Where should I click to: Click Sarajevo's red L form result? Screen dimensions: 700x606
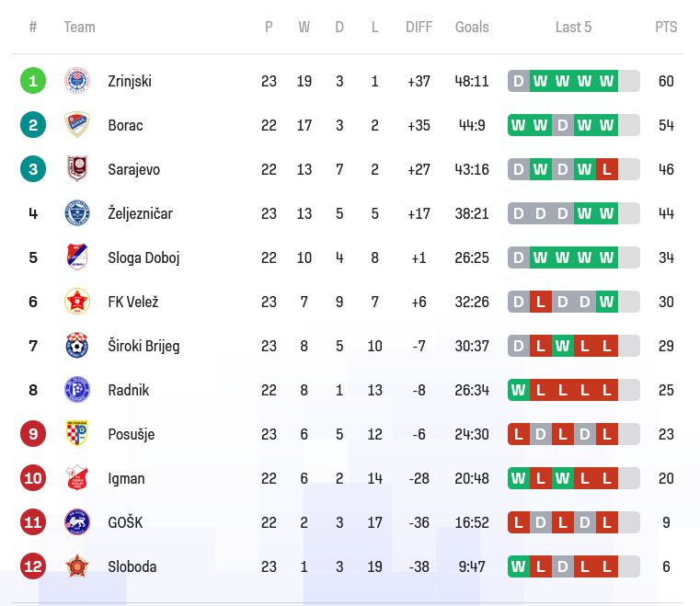606,169
